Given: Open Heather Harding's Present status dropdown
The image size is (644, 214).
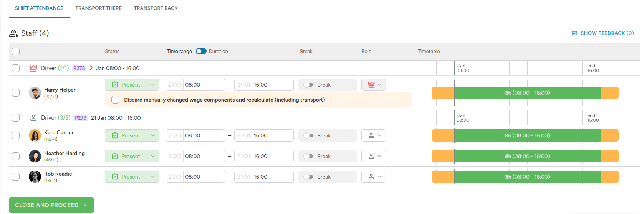Looking at the screenshot, I should click(x=132, y=156).
